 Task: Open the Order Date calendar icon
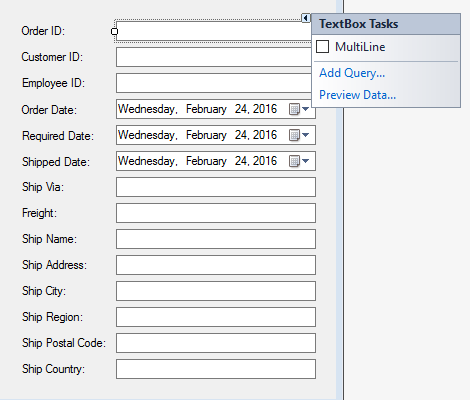coord(294,109)
